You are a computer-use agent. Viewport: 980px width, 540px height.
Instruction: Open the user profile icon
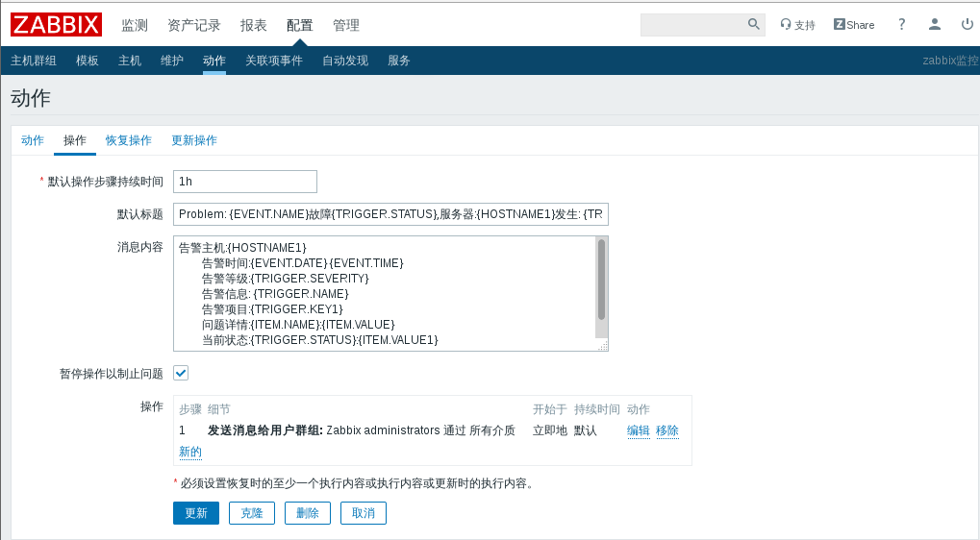935,24
